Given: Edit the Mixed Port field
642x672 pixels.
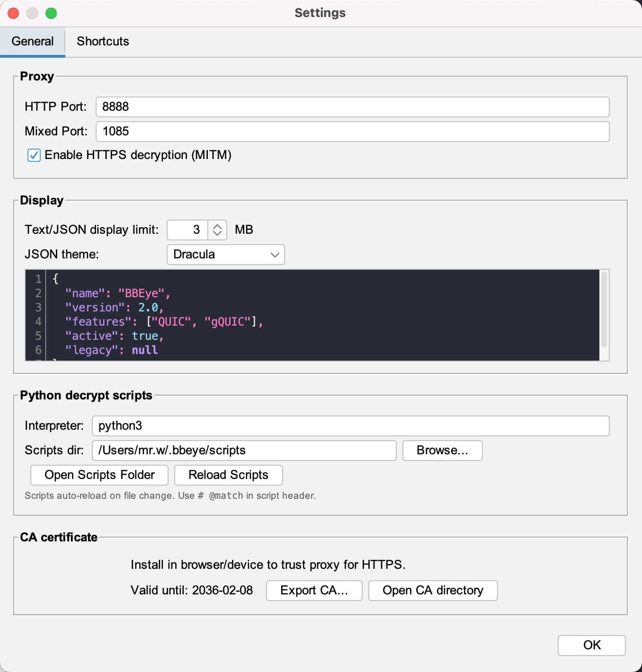Looking at the screenshot, I should coord(352,132).
